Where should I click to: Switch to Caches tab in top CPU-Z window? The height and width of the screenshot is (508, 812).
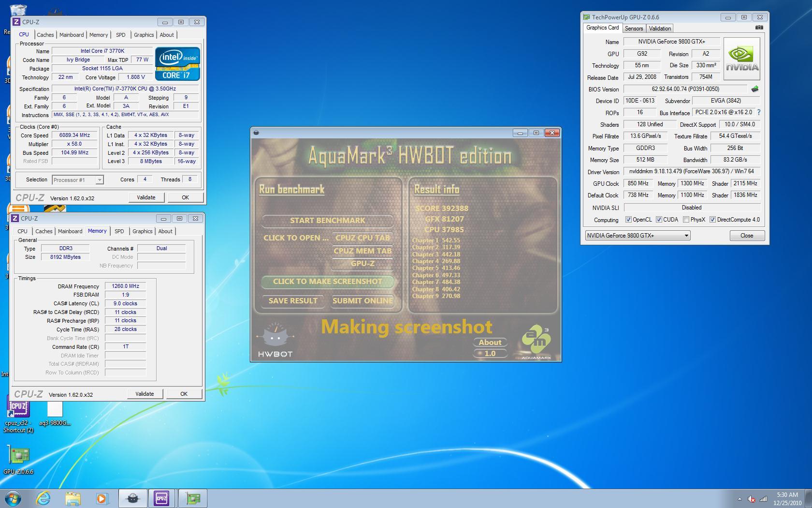click(45, 35)
